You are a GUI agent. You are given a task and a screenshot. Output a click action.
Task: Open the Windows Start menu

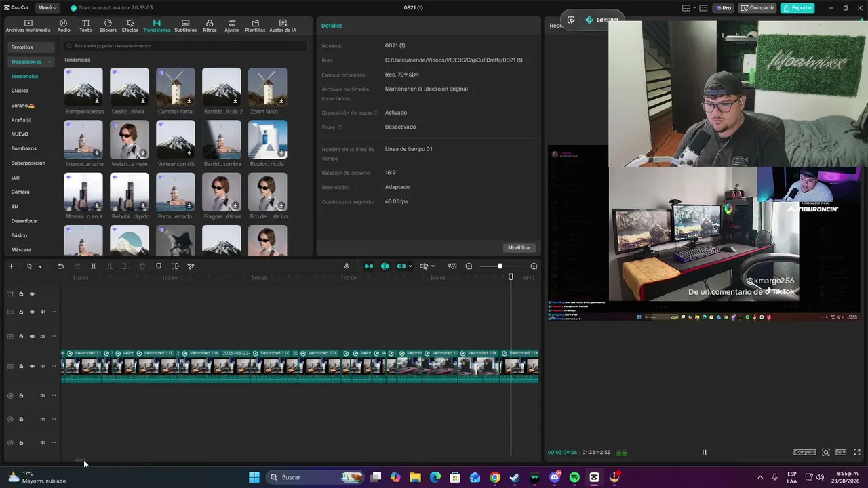pyautogui.click(x=254, y=477)
